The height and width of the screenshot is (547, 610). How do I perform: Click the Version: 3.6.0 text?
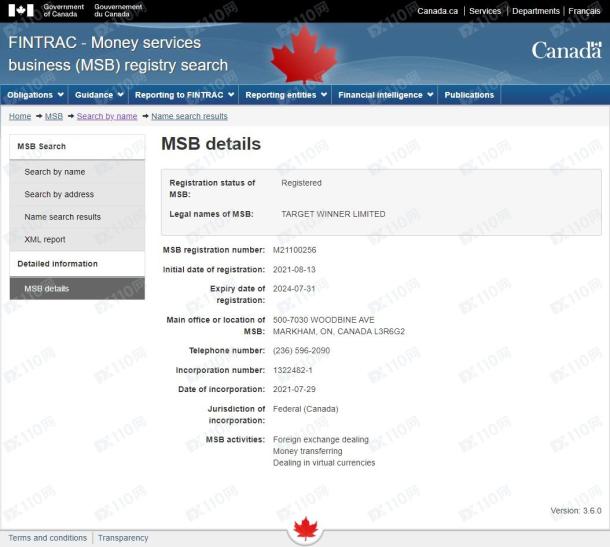click(x=576, y=510)
